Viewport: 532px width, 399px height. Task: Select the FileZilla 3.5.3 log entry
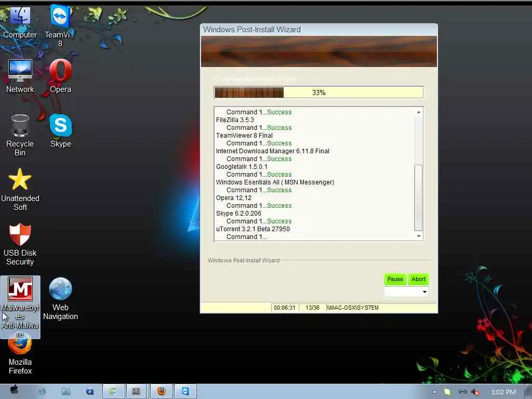coord(235,120)
